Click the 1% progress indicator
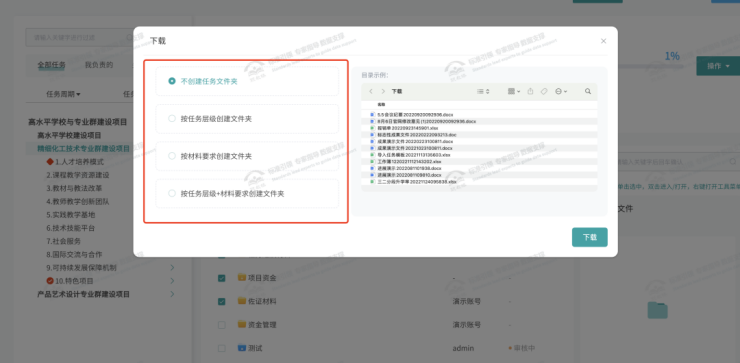Image resolution: width=740 pixels, height=363 pixels. pyautogui.click(x=672, y=56)
